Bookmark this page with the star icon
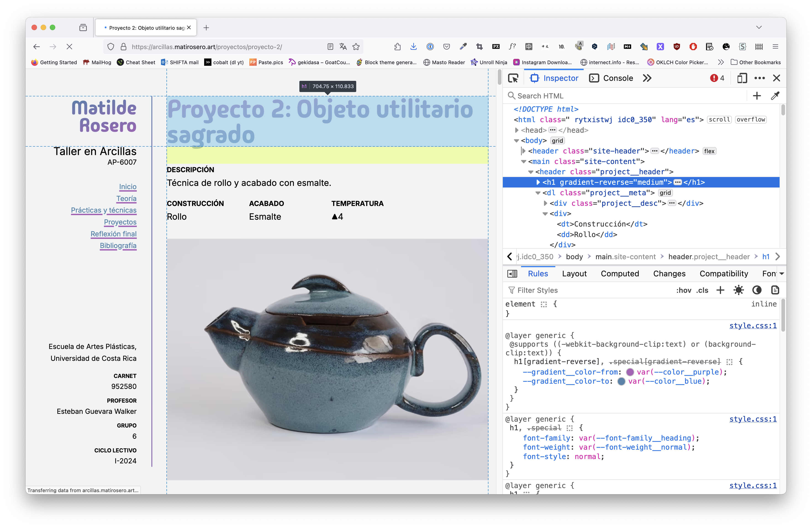 click(356, 47)
